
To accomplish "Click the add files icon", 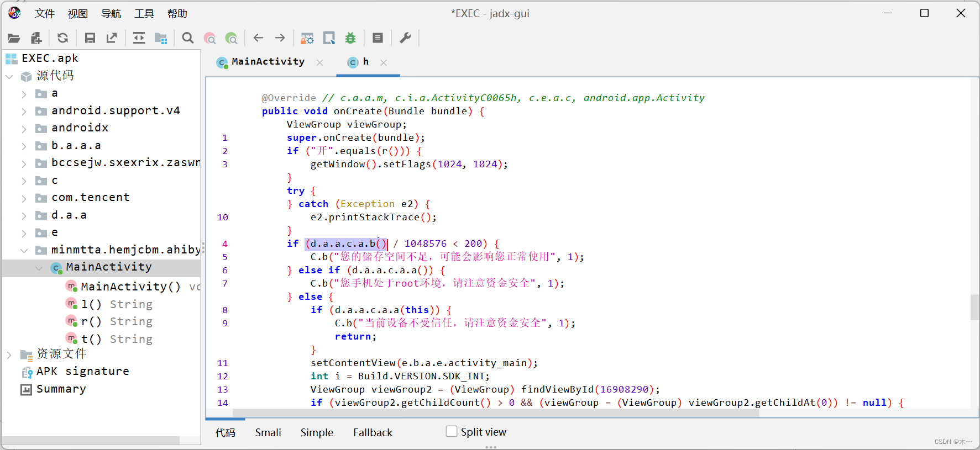I will 36,38.
